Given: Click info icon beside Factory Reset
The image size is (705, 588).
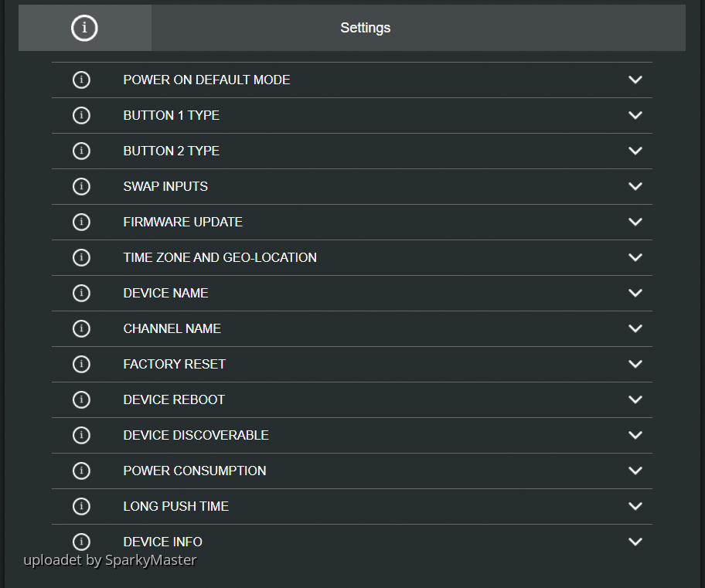Looking at the screenshot, I should point(81,364).
